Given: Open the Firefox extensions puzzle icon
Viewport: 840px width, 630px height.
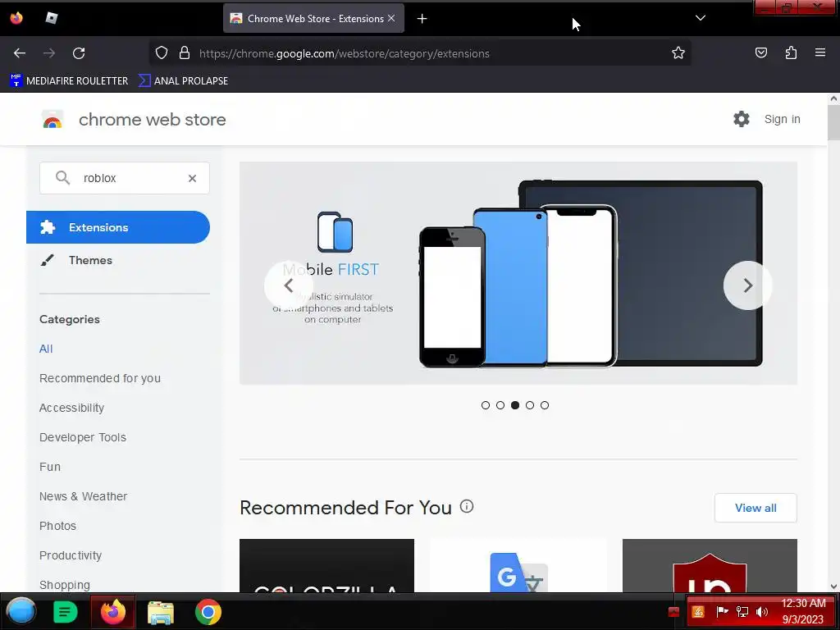Looking at the screenshot, I should [791, 52].
